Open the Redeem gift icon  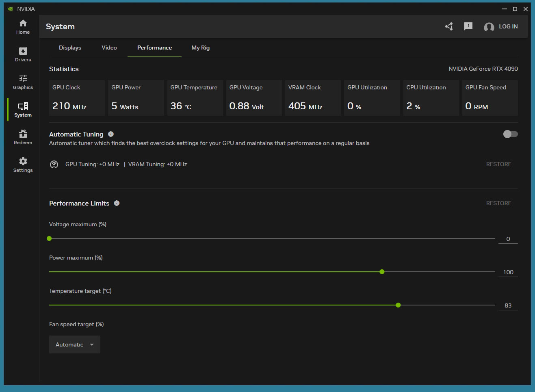click(23, 134)
